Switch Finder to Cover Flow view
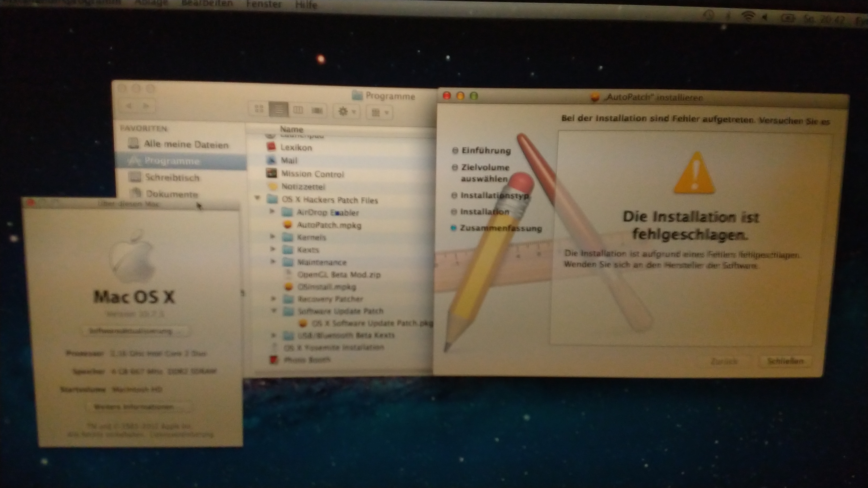Screen dimensions: 868x488 (317, 111)
